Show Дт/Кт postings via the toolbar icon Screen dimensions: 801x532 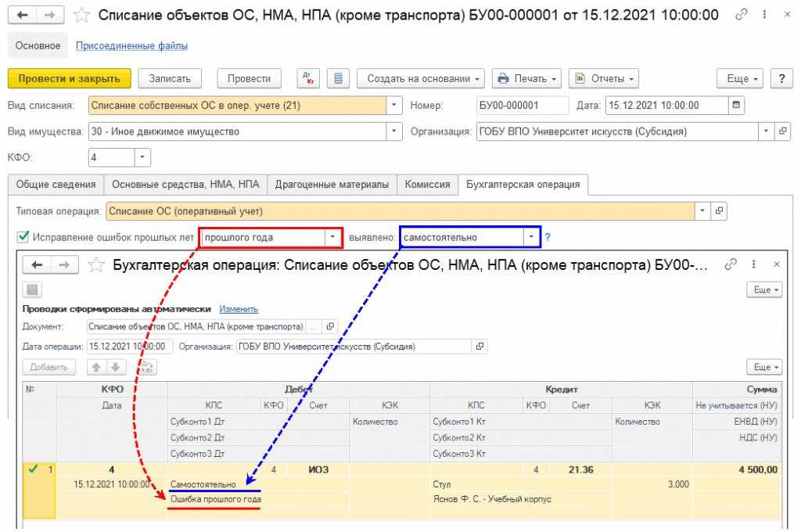(x=308, y=79)
